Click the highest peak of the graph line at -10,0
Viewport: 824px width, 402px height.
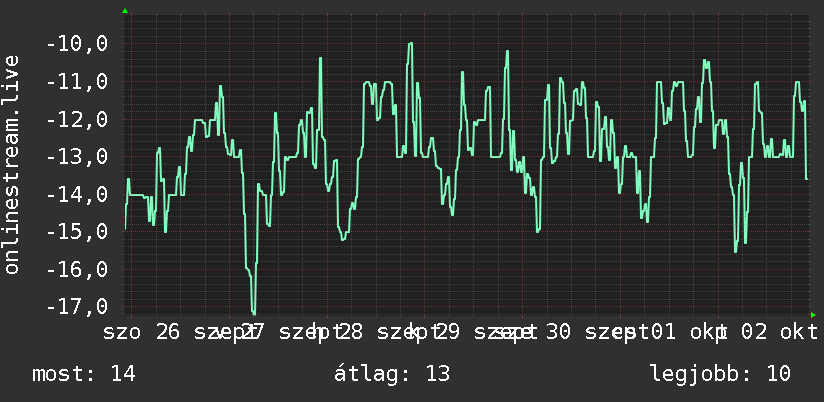click(x=410, y=44)
